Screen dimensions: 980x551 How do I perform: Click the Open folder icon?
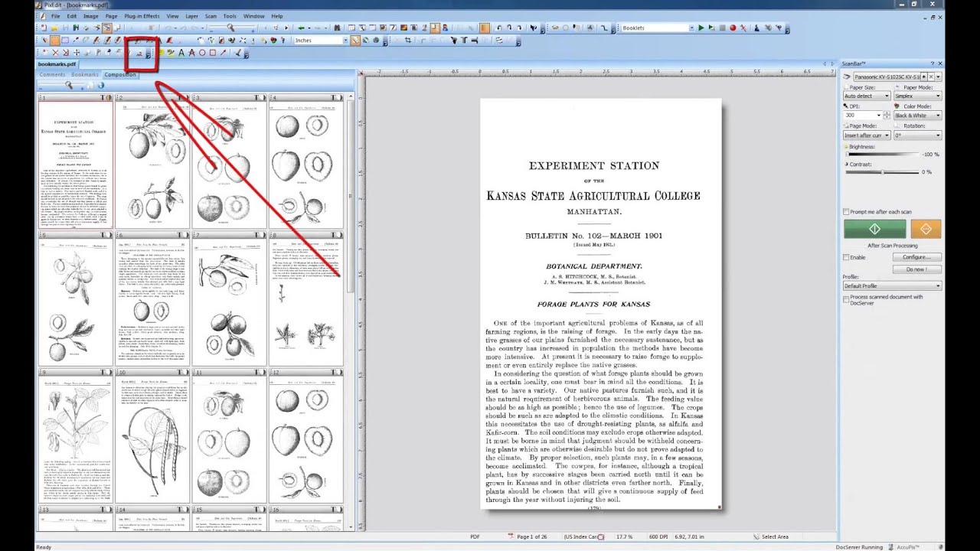(54, 28)
